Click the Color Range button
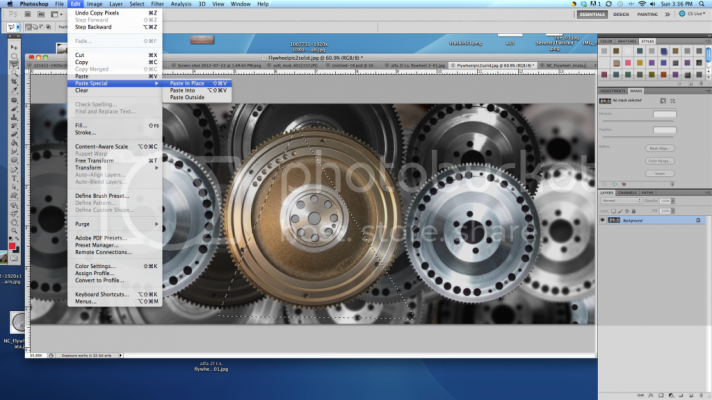 [x=660, y=161]
